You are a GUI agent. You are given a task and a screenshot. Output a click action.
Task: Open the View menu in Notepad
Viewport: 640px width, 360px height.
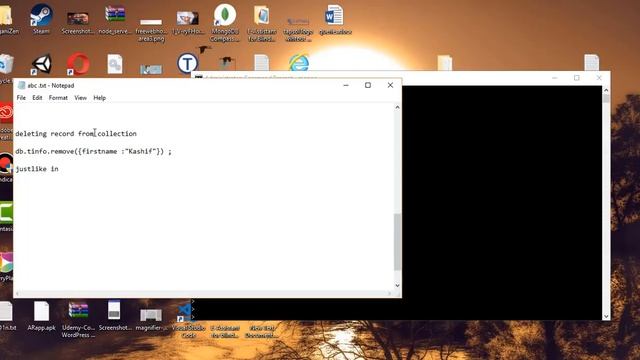pos(80,98)
